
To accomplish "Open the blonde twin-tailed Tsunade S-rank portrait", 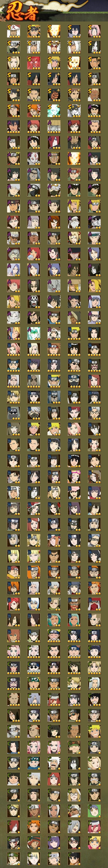I will 13,63.
